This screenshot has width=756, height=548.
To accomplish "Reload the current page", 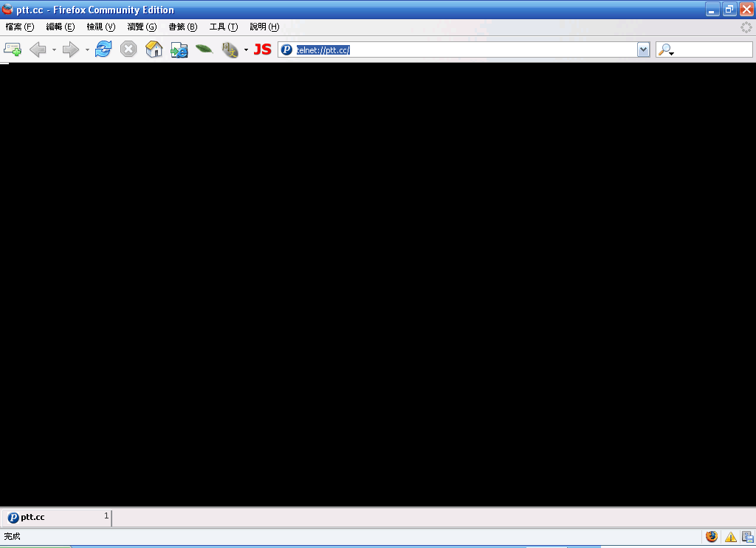I will pos(103,49).
